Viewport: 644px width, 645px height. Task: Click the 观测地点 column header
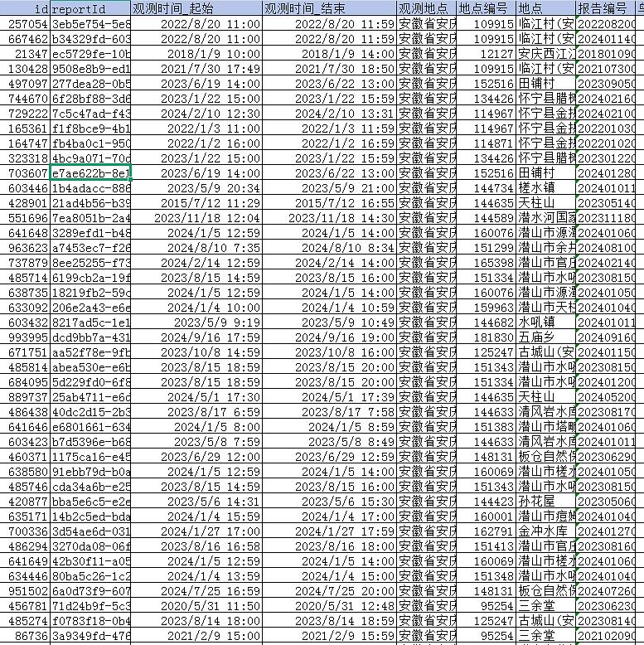tap(427, 8)
